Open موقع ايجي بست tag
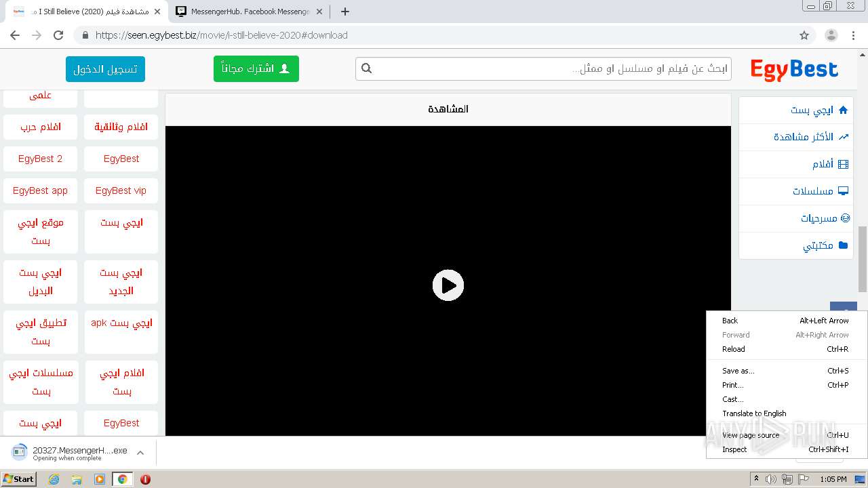868x488 pixels. tap(41, 232)
